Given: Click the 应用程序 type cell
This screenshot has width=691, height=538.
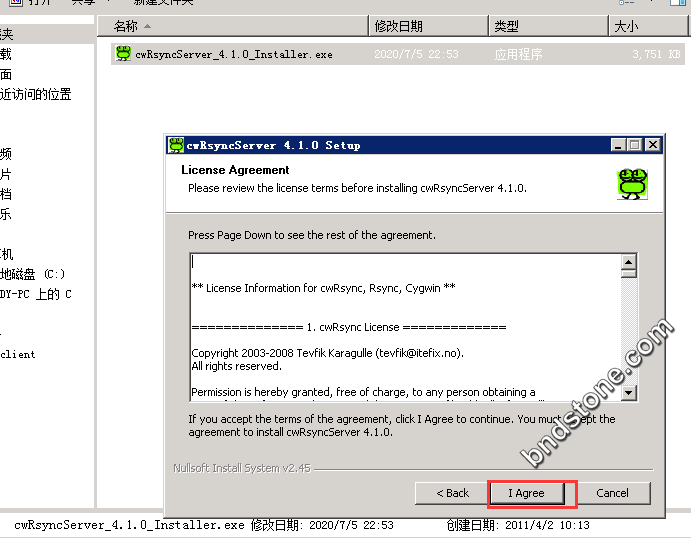Looking at the screenshot, I should click(518, 54).
